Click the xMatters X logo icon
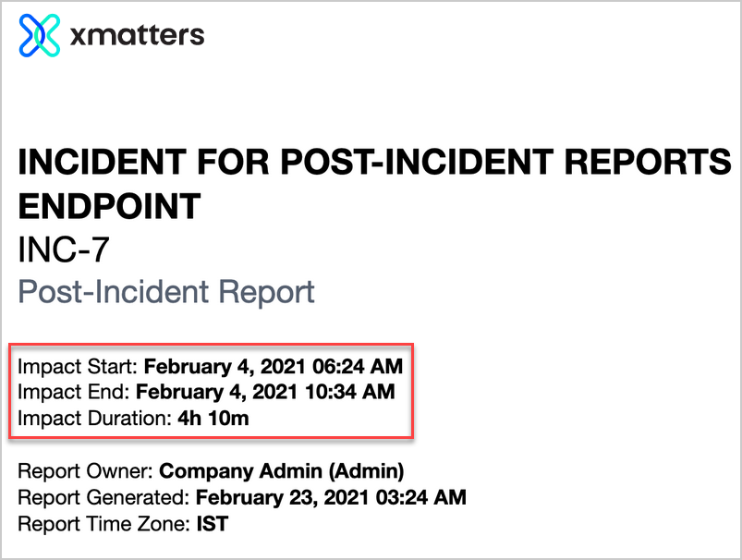Image resolution: width=742 pixels, height=560 pixels. point(40,35)
